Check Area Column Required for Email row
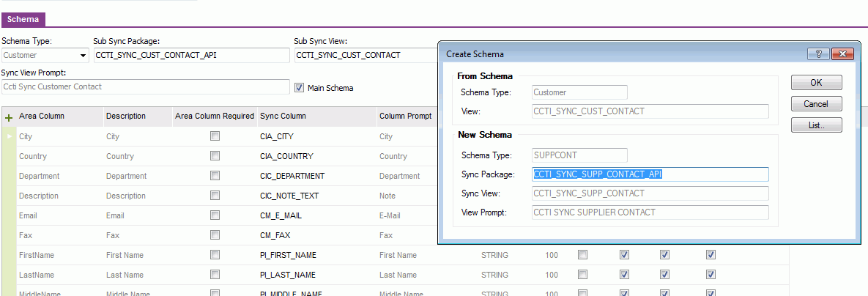 pyautogui.click(x=215, y=215)
